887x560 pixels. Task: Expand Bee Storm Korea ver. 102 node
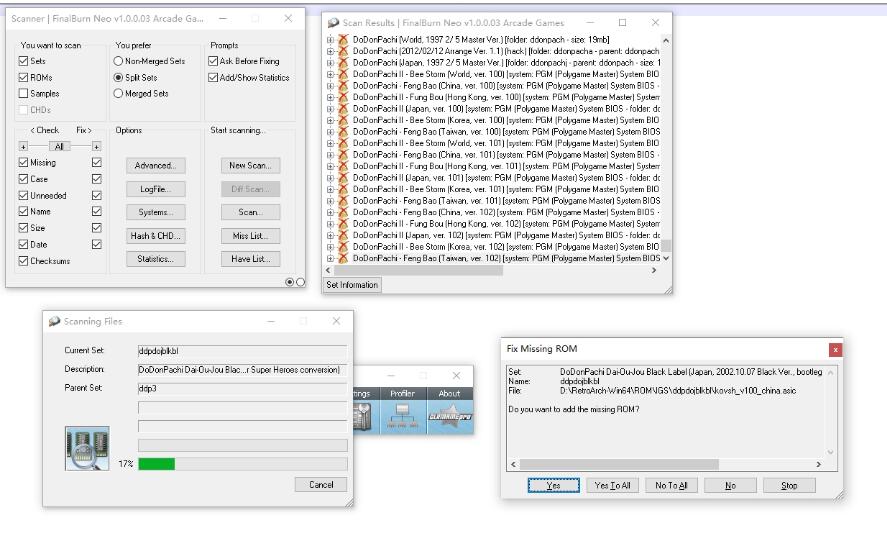(330, 247)
